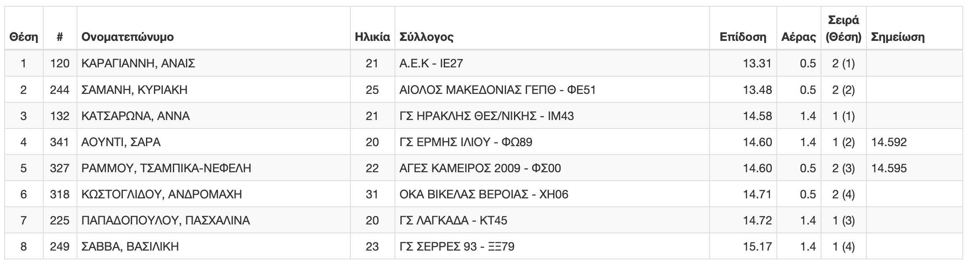980x267 pixels.
Task: Select athlete ΚΑΡΑΓΙΑΝΝΗ, ΑΝΑΙΣ
Action: 138,64
